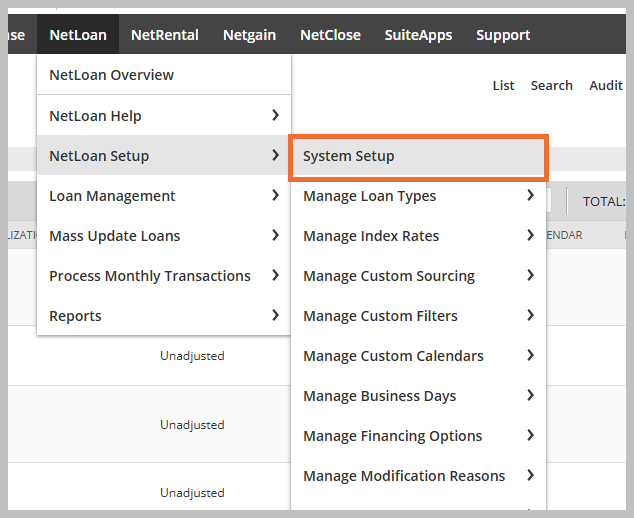The height and width of the screenshot is (518, 634).
Task: Open the NetRental menu tab
Action: [x=165, y=35]
